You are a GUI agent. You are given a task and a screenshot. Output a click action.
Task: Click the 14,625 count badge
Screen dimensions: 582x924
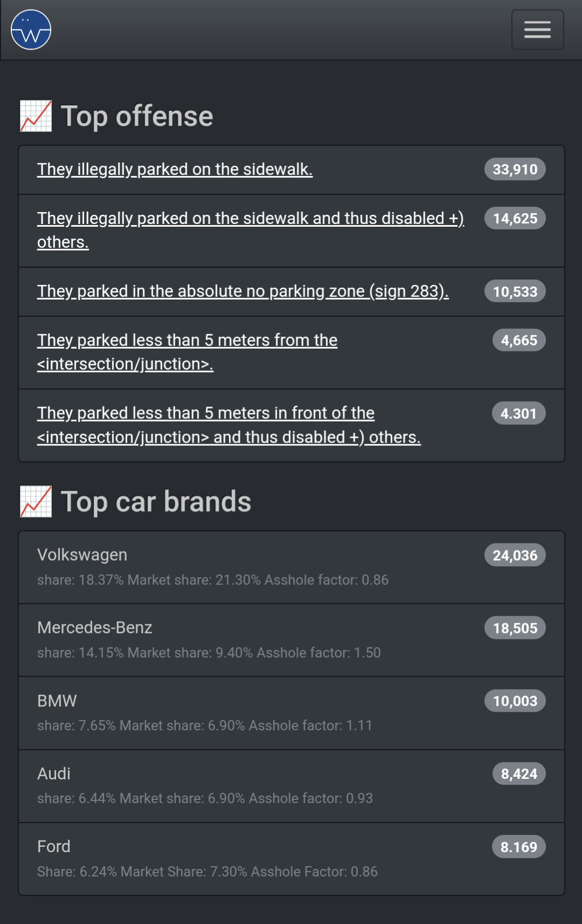(x=515, y=219)
